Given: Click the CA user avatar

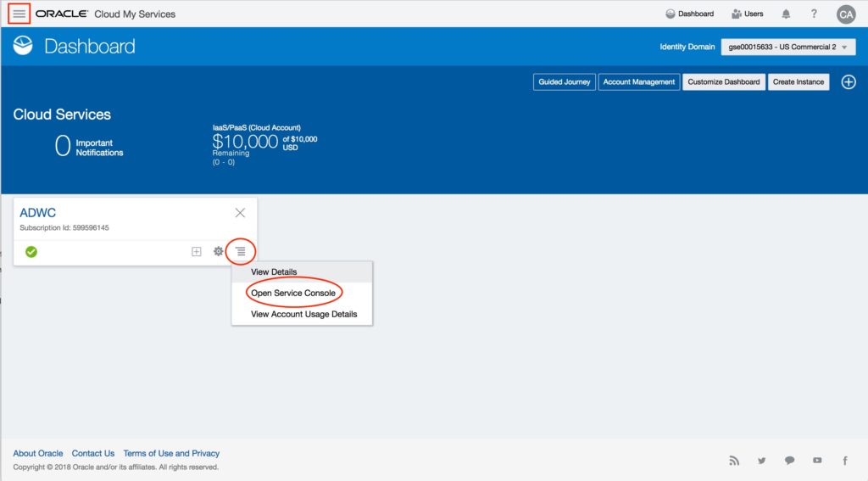Looking at the screenshot, I should 845,14.
